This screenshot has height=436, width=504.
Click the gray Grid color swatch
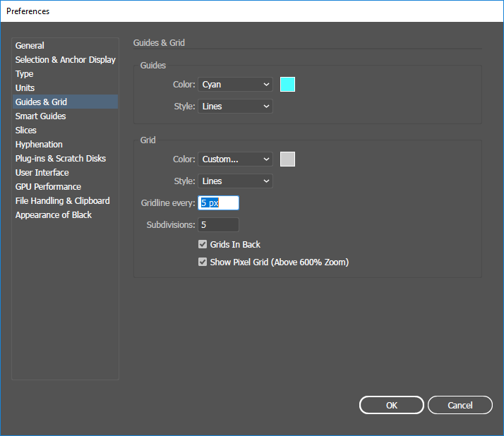288,159
